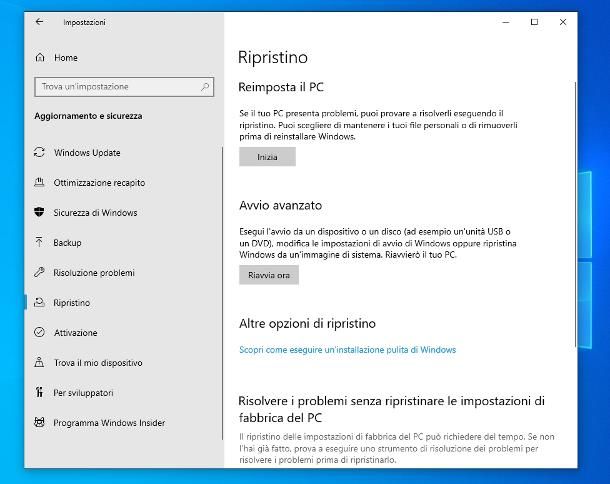Go back using the arrow icon

pyautogui.click(x=39, y=22)
